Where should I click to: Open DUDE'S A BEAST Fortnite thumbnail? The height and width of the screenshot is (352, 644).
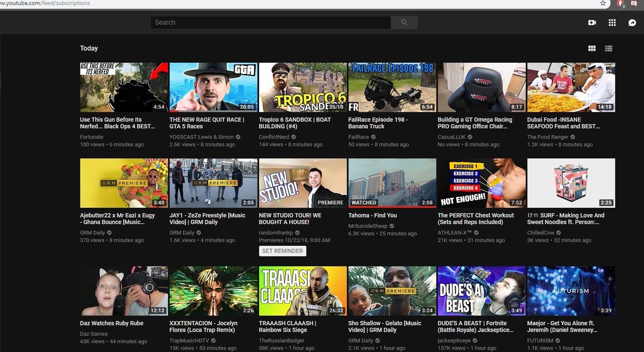[481, 291]
